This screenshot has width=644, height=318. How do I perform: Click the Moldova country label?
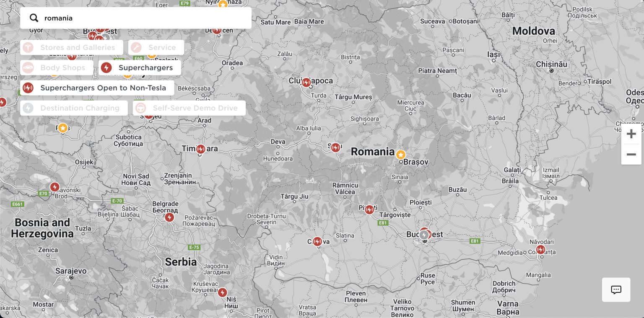[533, 31]
